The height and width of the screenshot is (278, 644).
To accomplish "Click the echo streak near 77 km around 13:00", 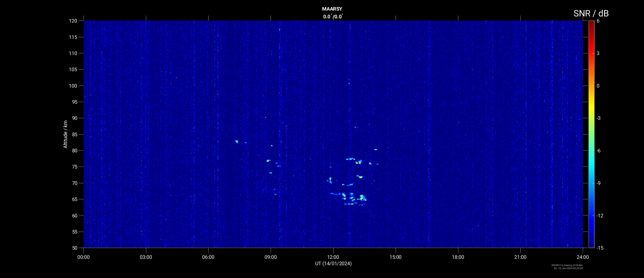I will 350,159.
